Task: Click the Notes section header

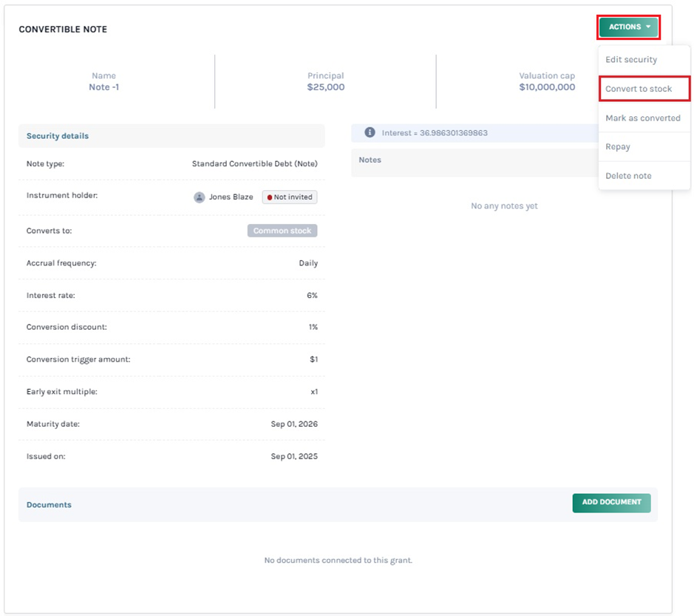Action: click(x=370, y=160)
